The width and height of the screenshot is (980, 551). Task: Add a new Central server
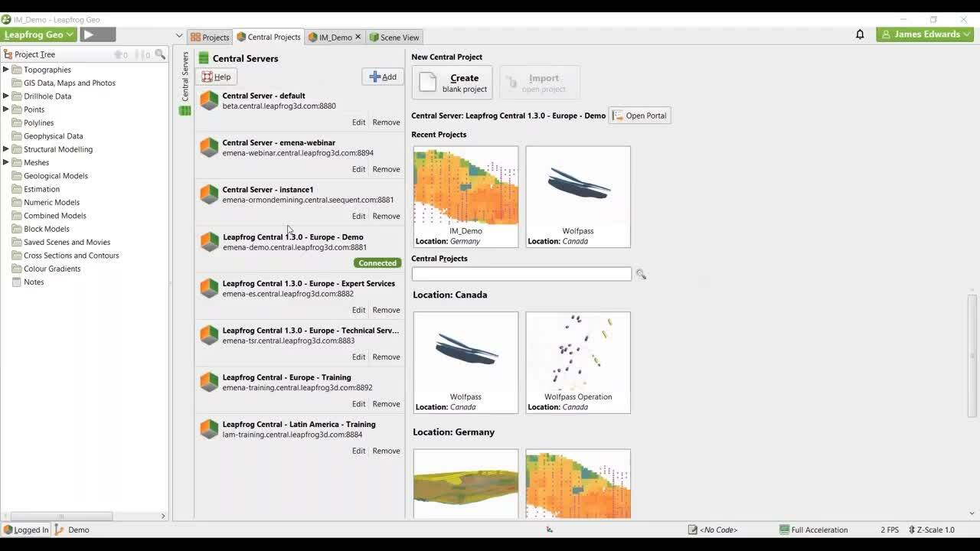[383, 77]
